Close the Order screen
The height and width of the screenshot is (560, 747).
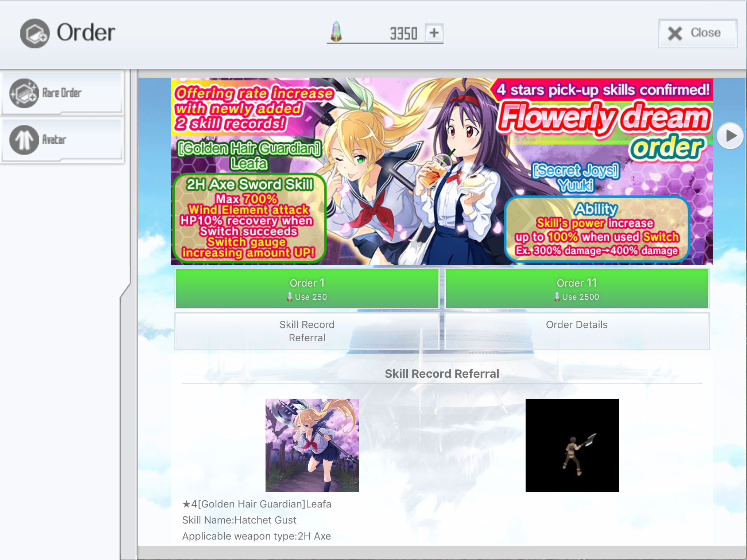tap(697, 33)
